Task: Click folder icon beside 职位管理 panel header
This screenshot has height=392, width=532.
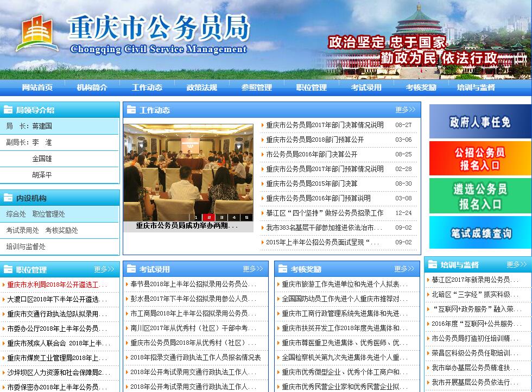Action: pos(8,269)
